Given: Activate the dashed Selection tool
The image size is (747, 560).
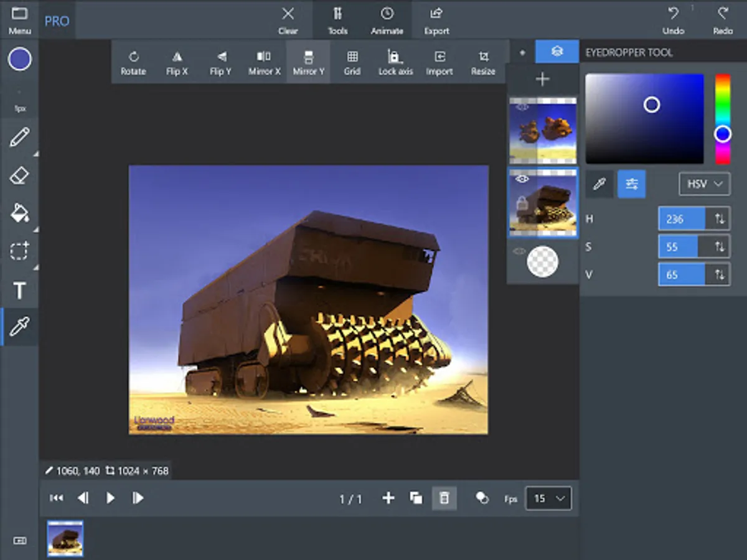Looking at the screenshot, I should [x=19, y=251].
